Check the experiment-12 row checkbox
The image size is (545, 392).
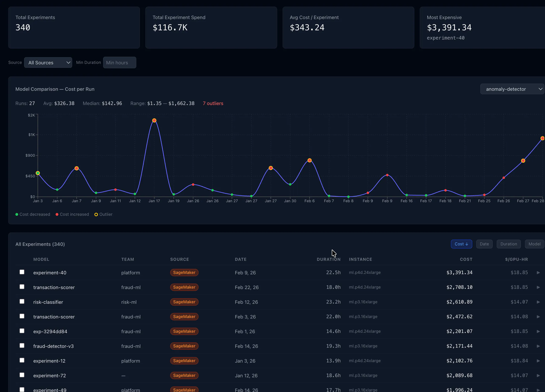coord(22,360)
